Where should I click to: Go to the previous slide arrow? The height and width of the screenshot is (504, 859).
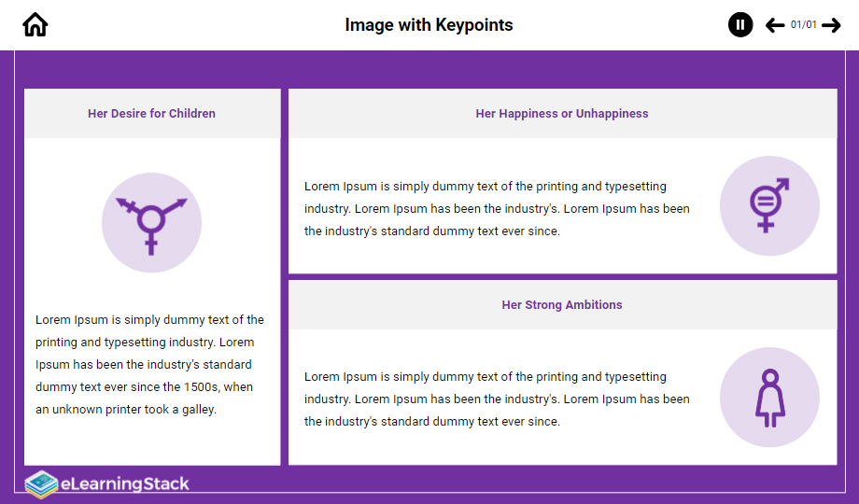pyautogui.click(x=775, y=25)
